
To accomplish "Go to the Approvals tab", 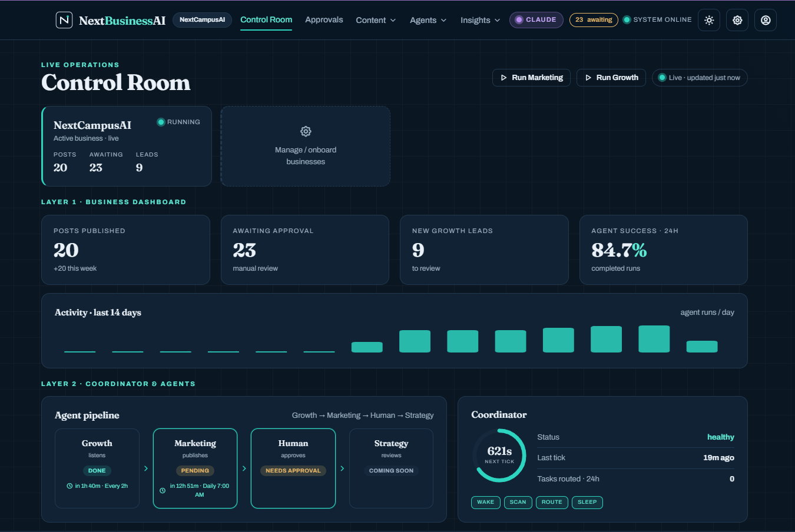I will coord(324,20).
